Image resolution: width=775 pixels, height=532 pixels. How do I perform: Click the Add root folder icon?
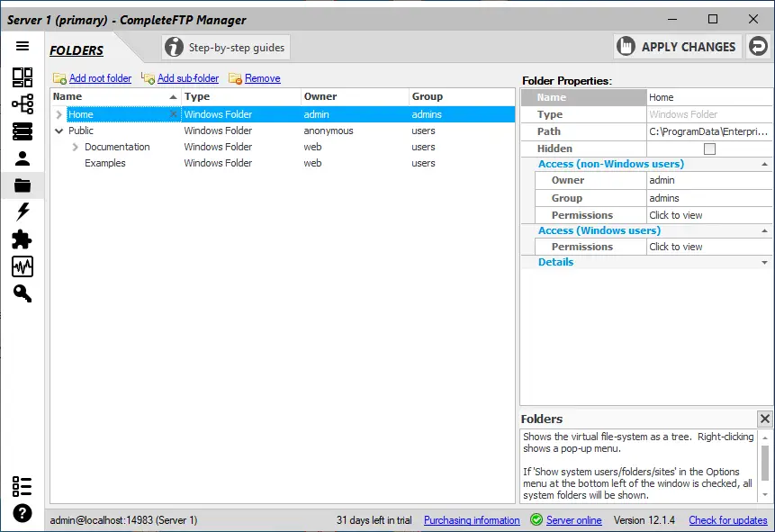coord(59,78)
